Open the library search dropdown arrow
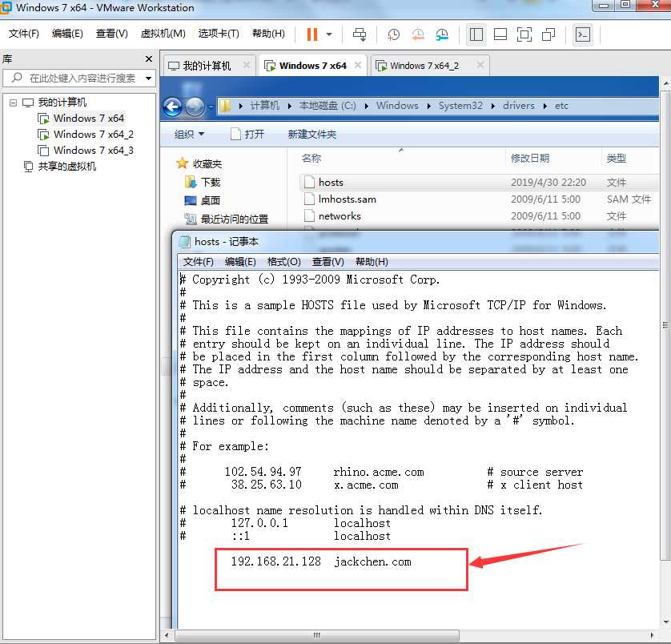This screenshot has width=671, height=644. pyautogui.click(x=148, y=78)
